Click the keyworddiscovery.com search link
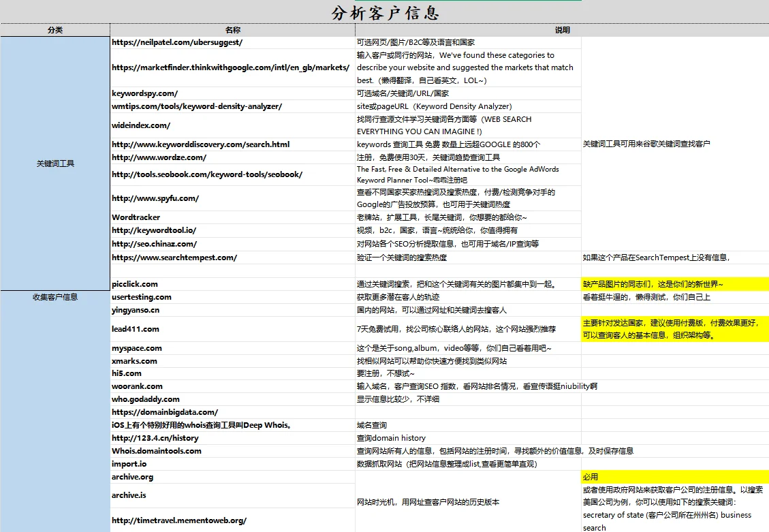769x532 pixels. coord(198,144)
